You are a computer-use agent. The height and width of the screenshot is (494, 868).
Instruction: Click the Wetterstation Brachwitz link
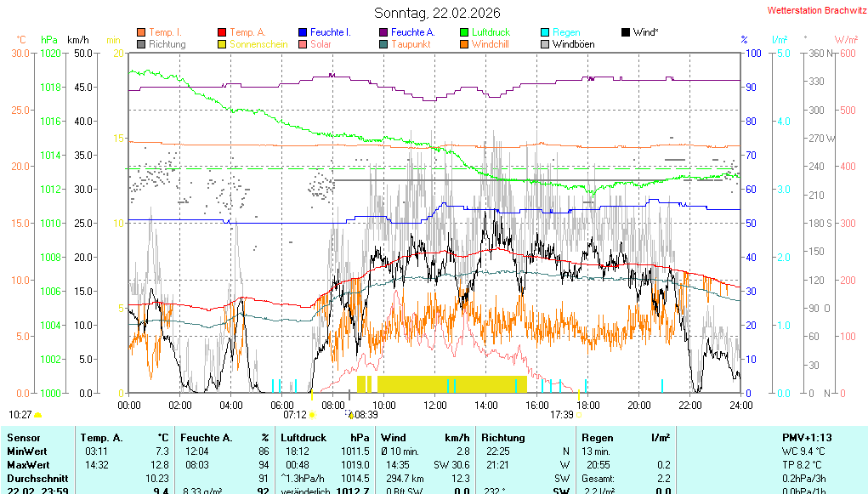tap(814, 10)
